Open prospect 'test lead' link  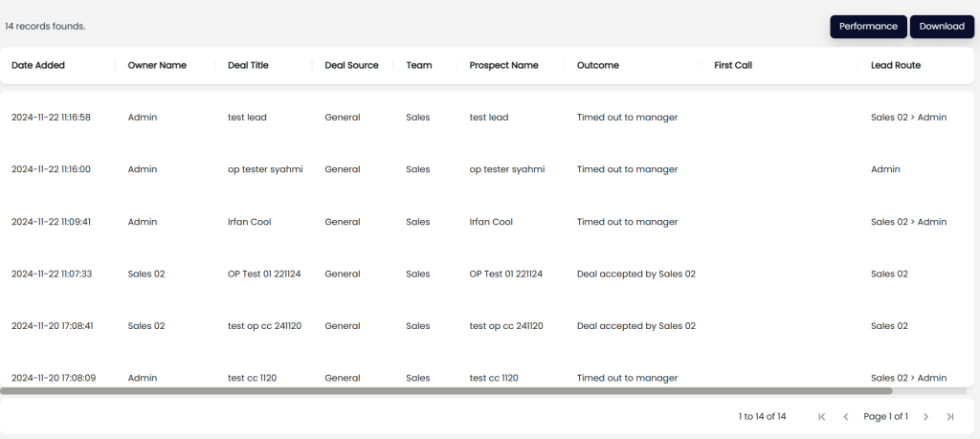point(489,118)
